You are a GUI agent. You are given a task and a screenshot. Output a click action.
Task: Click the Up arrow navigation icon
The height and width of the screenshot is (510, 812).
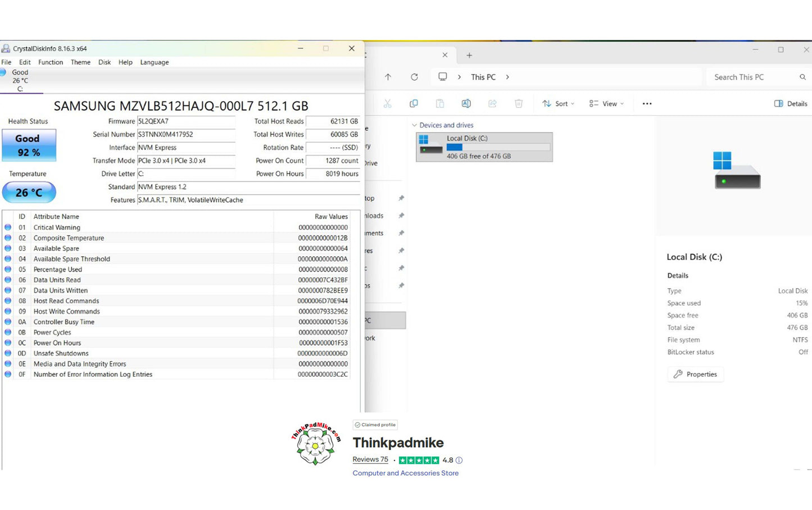point(388,77)
